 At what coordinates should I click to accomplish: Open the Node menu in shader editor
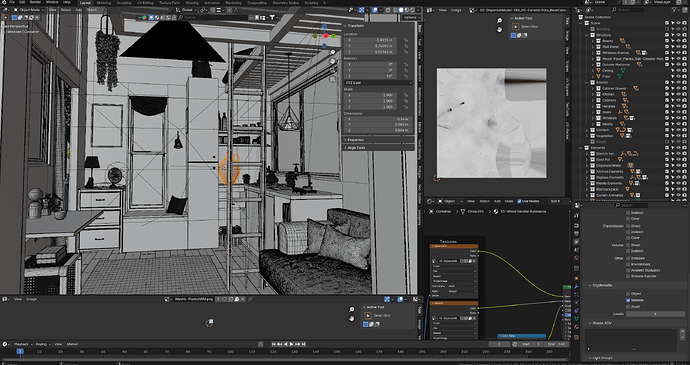pos(509,201)
